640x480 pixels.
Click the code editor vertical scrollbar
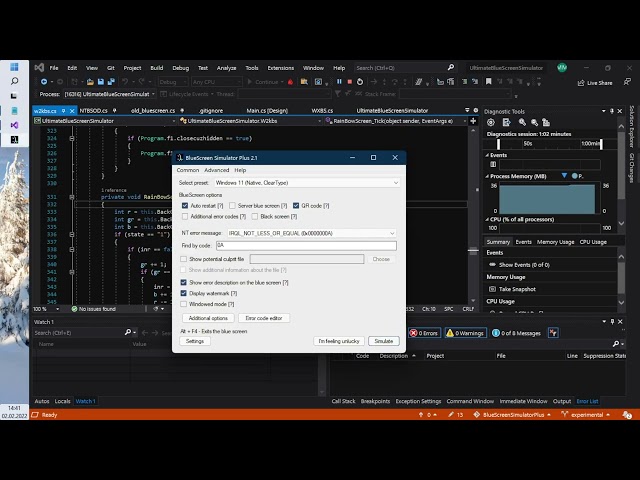pos(473,216)
